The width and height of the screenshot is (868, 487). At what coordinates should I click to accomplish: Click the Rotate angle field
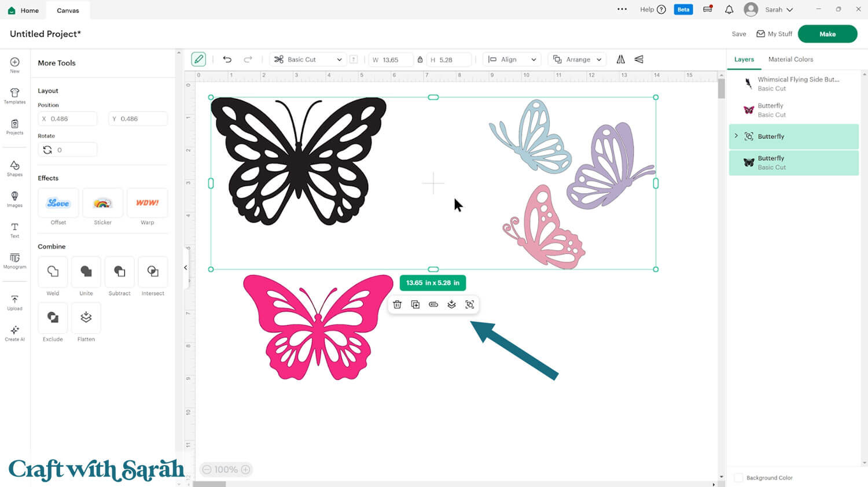pyautogui.click(x=68, y=150)
